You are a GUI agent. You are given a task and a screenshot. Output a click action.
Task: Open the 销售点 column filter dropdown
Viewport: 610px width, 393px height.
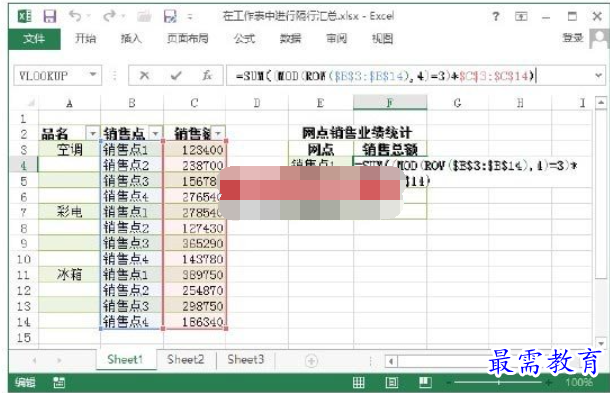tap(156, 134)
